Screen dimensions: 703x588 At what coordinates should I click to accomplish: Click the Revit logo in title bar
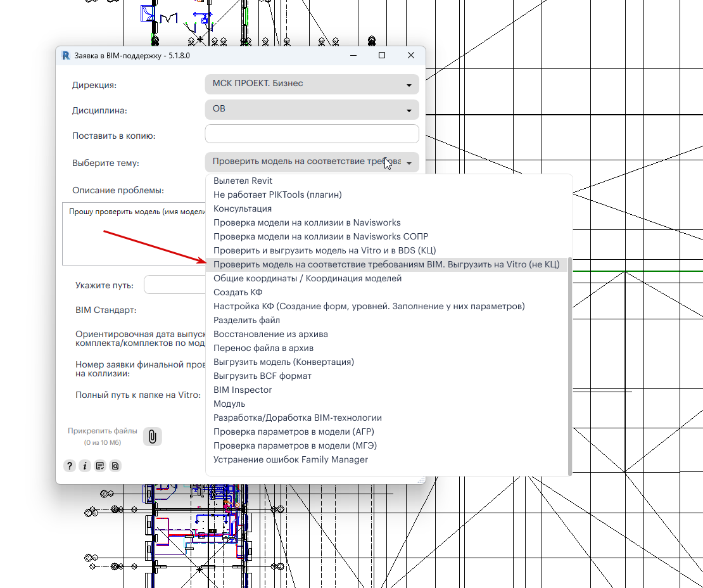[66, 56]
